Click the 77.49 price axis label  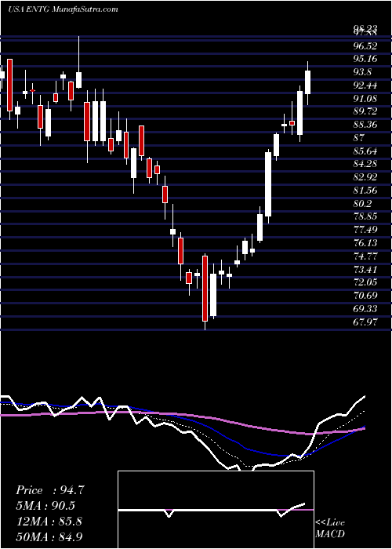point(366,230)
